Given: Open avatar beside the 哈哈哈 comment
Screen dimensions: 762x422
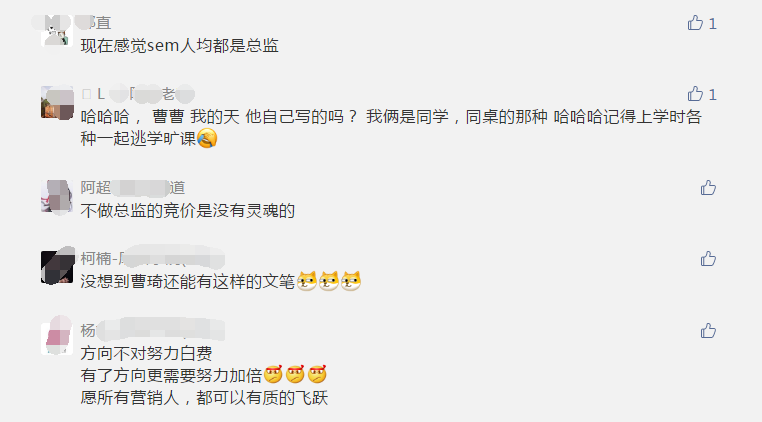Looking at the screenshot, I should (x=57, y=102).
